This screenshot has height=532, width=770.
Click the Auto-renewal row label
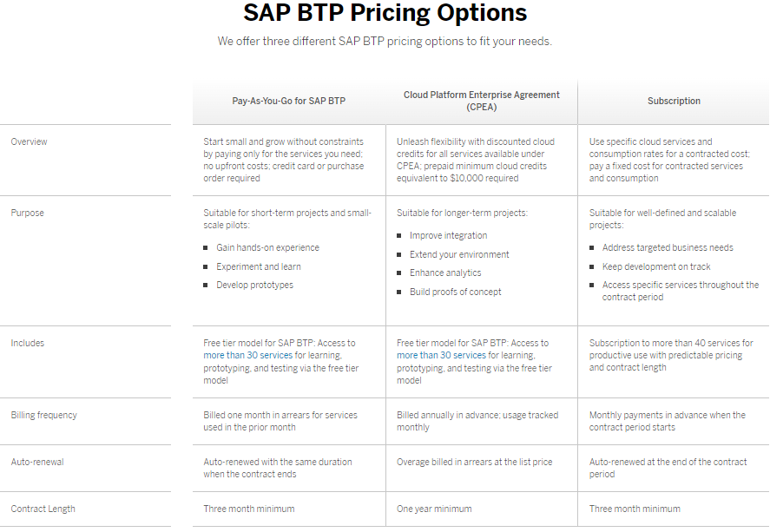[x=37, y=462]
